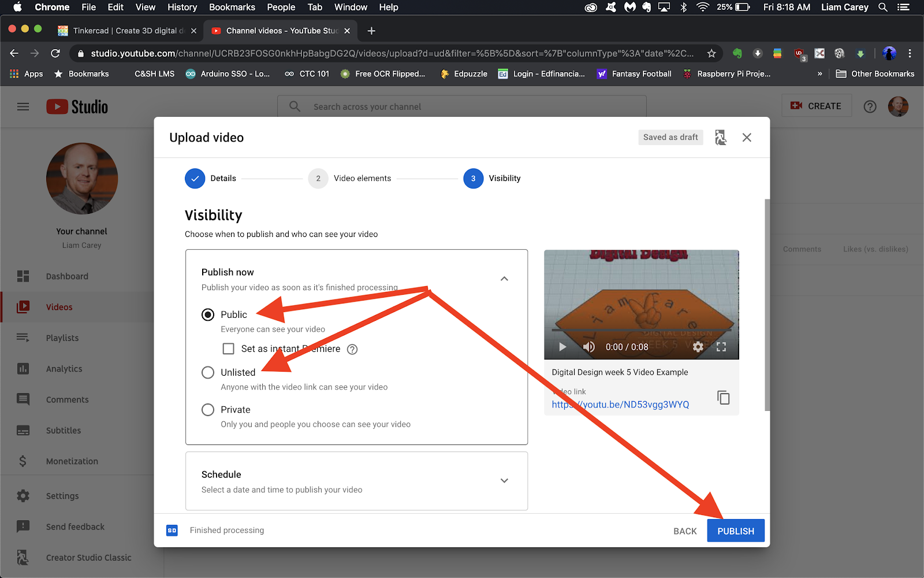
Task: Click the send feedback icon in dialog header
Action: tap(721, 138)
